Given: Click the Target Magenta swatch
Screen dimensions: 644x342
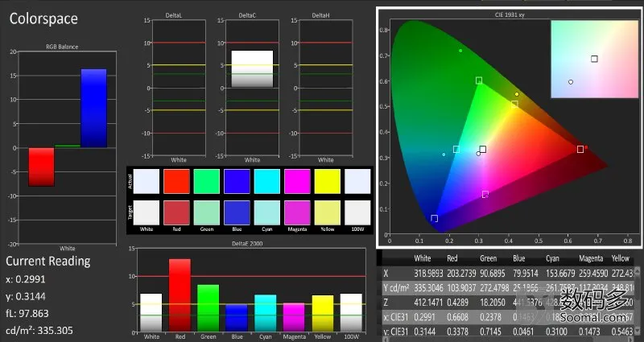Looking at the screenshot, I should [x=297, y=212].
